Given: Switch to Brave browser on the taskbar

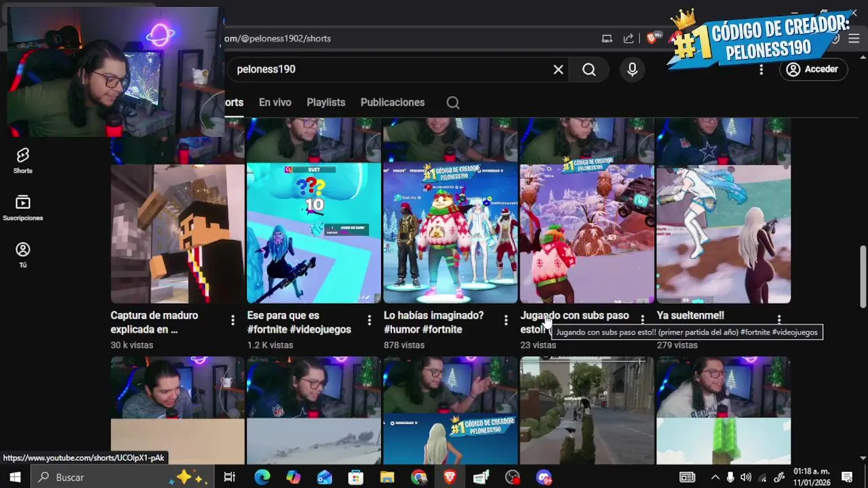Looking at the screenshot, I should pyautogui.click(x=450, y=477).
